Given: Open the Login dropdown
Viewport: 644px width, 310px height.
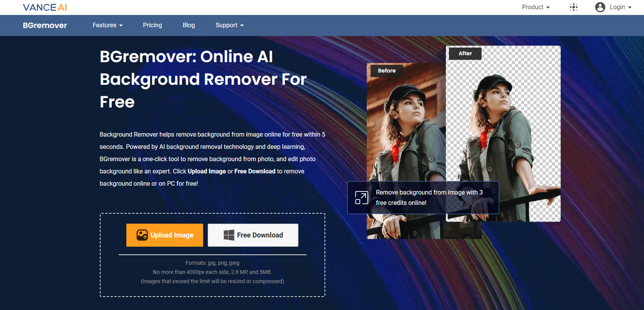Looking at the screenshot, I should pyautogui.click(x=620, y=7).
